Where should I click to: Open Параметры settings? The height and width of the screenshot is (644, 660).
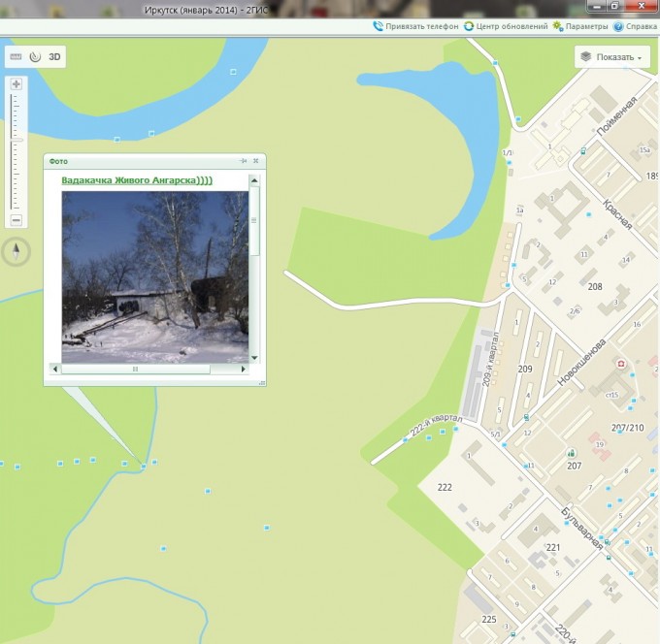580,27
